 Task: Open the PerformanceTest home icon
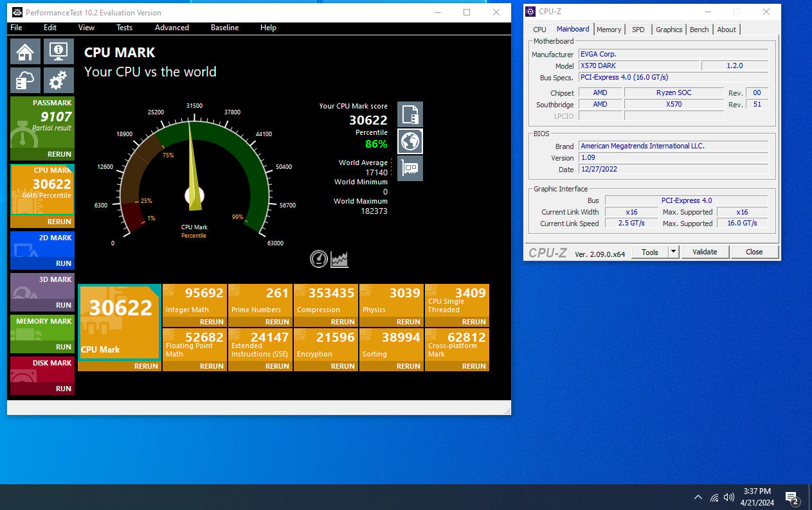click(x=25, y=51)
